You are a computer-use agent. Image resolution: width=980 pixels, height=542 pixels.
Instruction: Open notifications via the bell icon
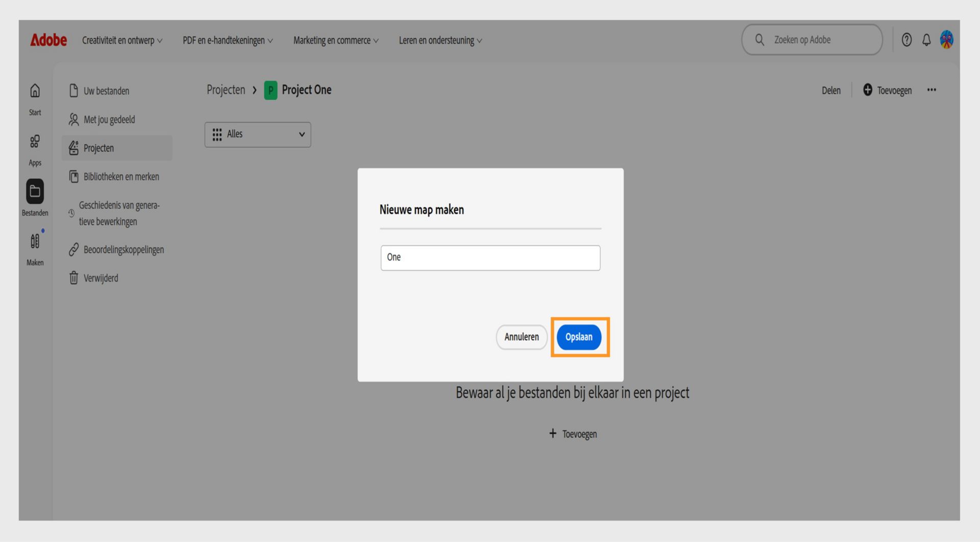coord(926,40)
